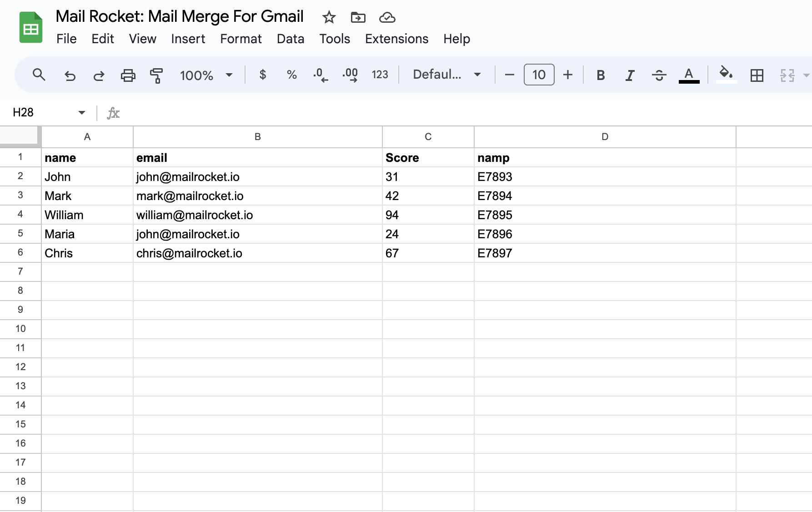
Task: Toggle bold formatting
Action: point(601,75)
